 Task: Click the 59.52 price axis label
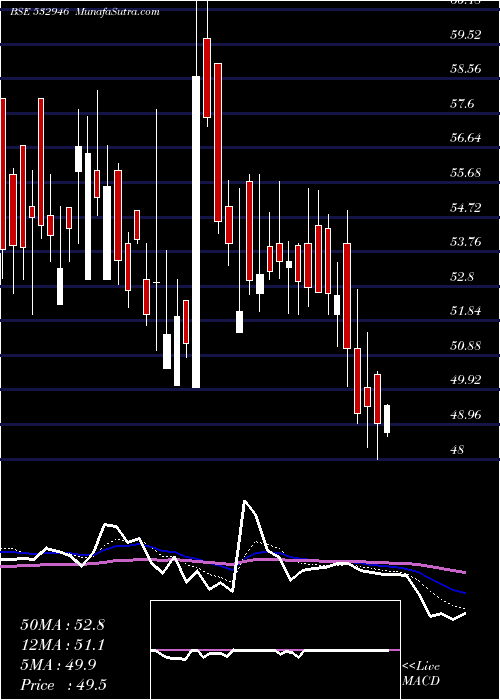pyautogui.click(x=466, y=34)
